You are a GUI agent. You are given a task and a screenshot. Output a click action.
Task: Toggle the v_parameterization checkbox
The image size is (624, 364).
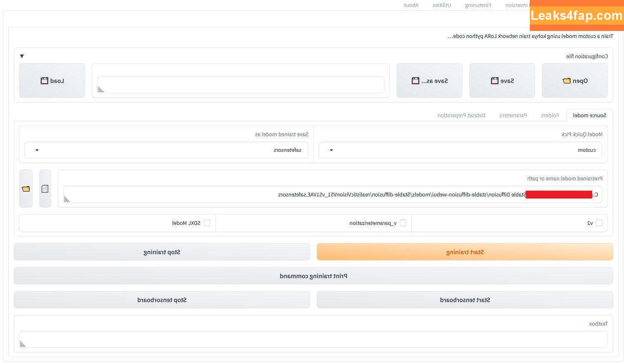403,223
